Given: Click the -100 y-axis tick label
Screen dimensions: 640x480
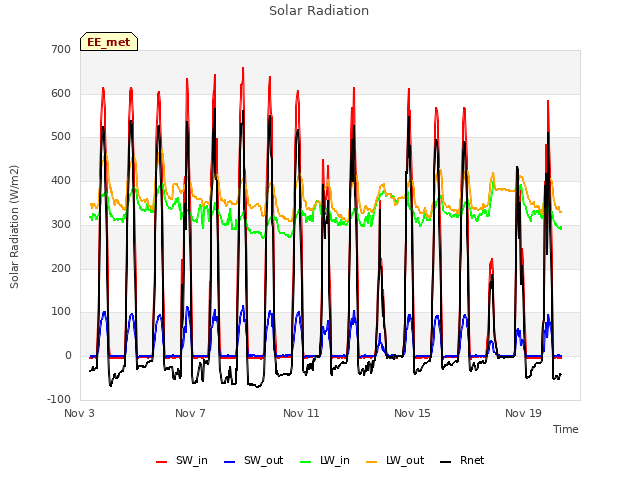Looking at the screenshot, I should click(x=59, y=399).
